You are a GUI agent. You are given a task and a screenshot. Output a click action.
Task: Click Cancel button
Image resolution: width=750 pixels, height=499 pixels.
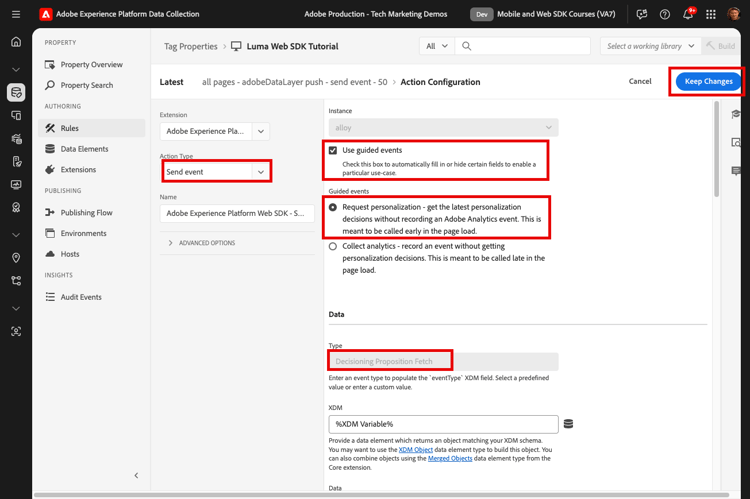tap(640, 81)
